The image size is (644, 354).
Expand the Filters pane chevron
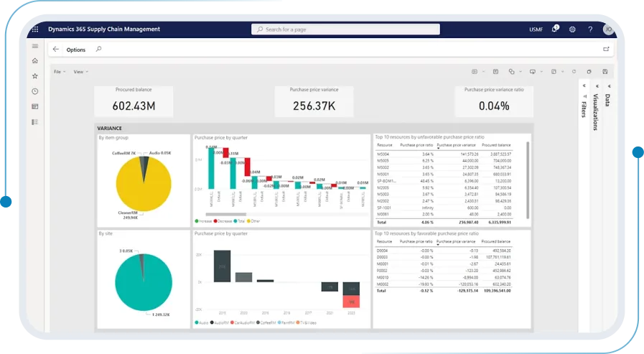click(584, 86)
